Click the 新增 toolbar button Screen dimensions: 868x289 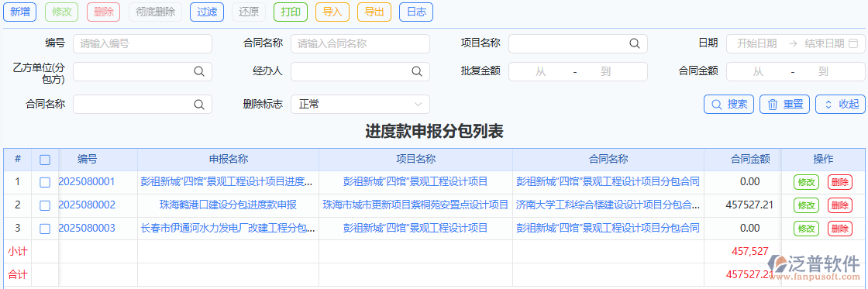pos(20,12)
